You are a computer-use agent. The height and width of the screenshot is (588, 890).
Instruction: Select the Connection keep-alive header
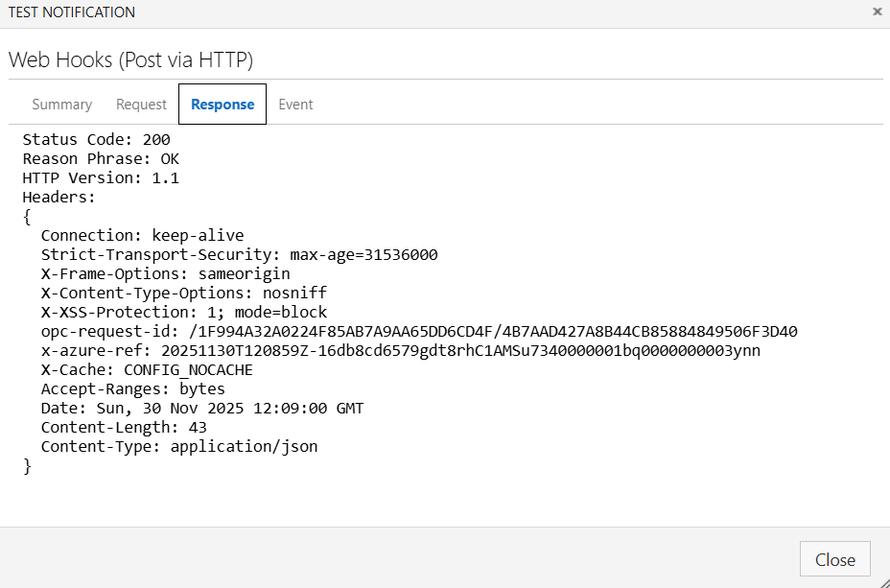141,235
